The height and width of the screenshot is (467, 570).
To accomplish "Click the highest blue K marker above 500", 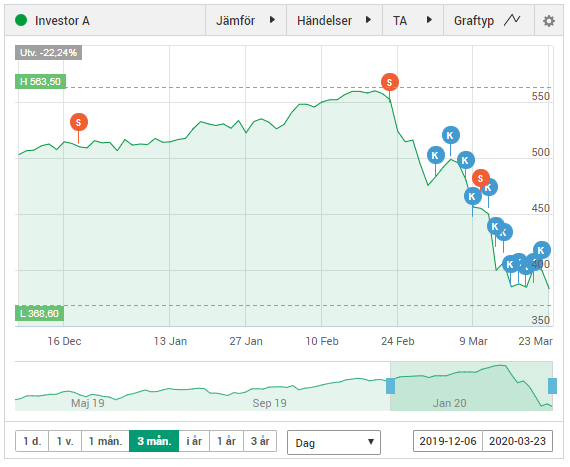I will 451,135.
